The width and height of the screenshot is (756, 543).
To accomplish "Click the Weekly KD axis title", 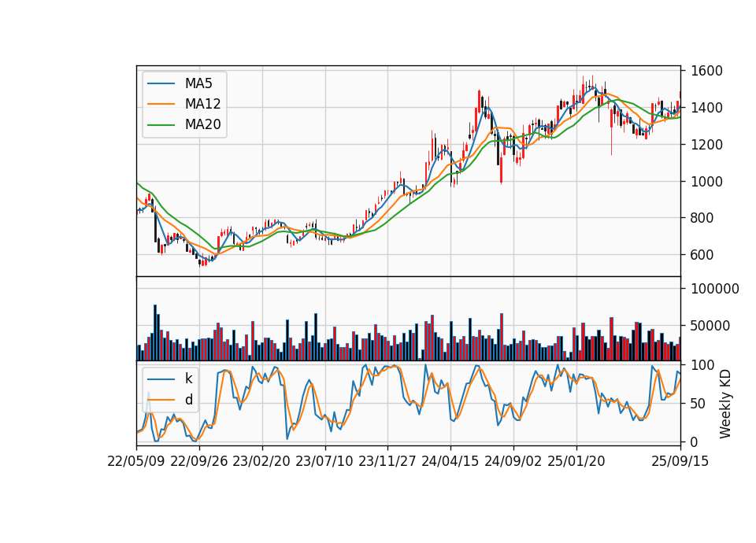I will pos(725,404).
